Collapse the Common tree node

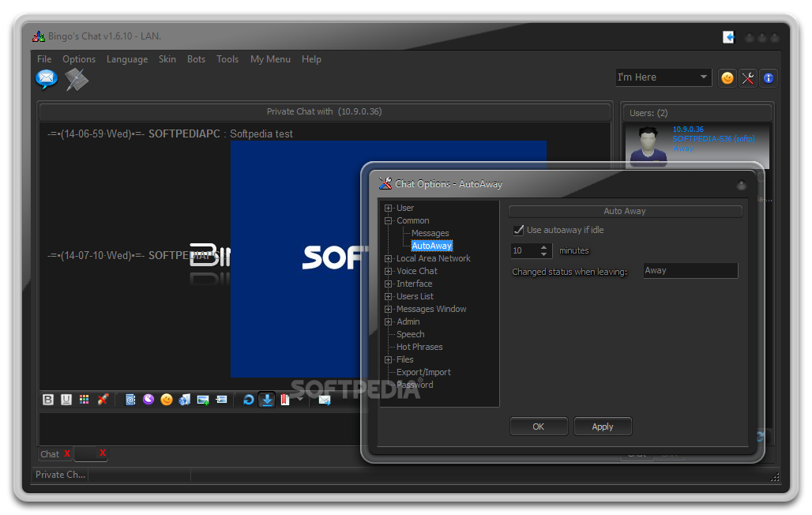388,220
